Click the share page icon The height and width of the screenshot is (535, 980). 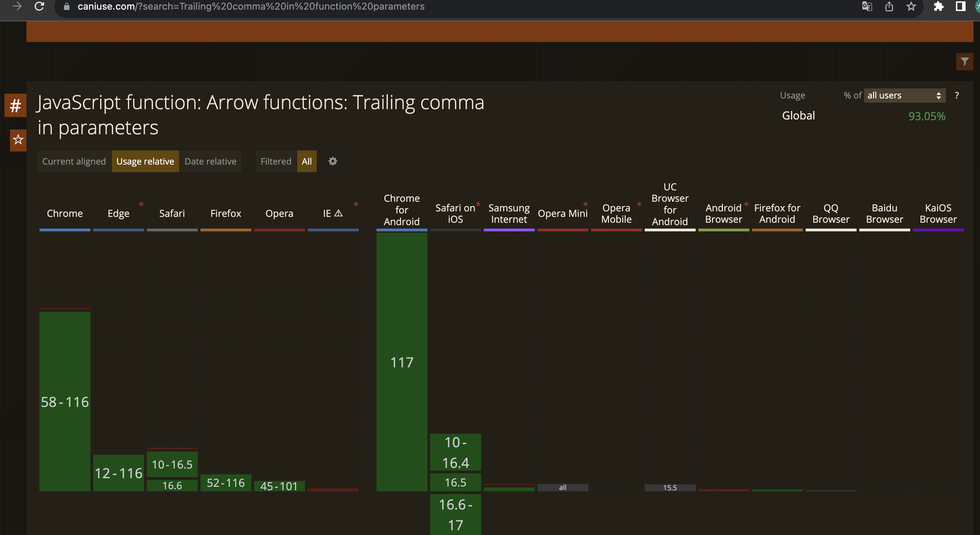point(889,7)
